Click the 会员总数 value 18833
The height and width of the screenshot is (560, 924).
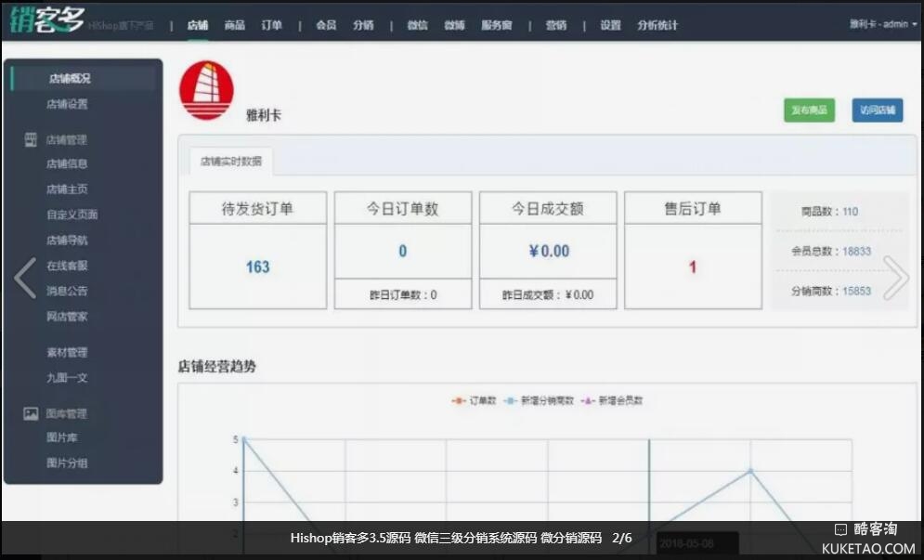pos(856,251)
